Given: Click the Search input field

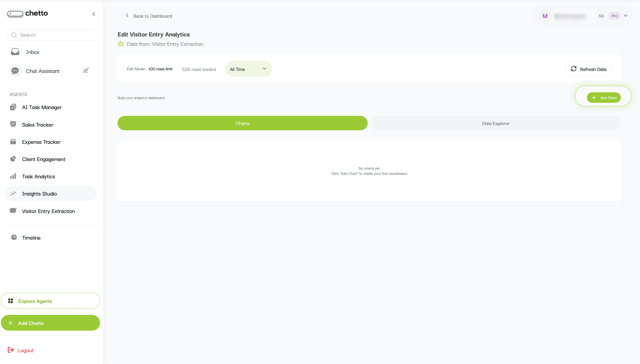Looking at the screenshot, I should point(52,35).
